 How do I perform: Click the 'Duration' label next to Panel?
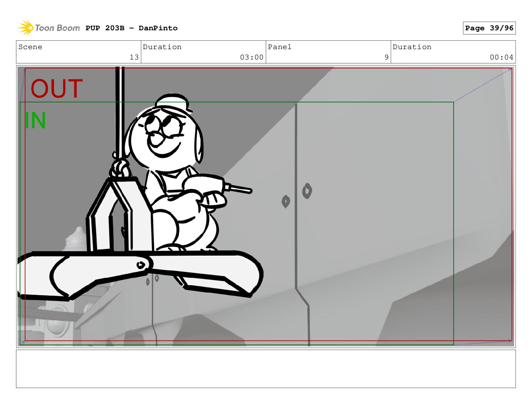(412, 47)
